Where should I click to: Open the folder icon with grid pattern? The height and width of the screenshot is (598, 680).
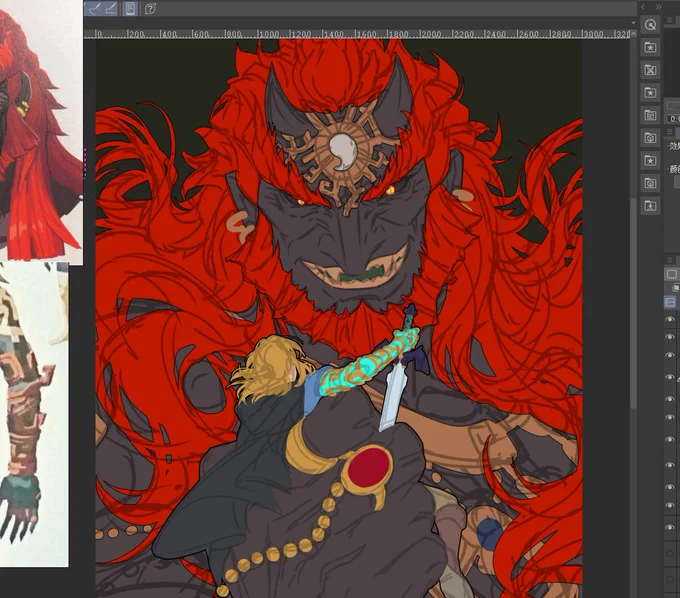[x=650, y=115]
